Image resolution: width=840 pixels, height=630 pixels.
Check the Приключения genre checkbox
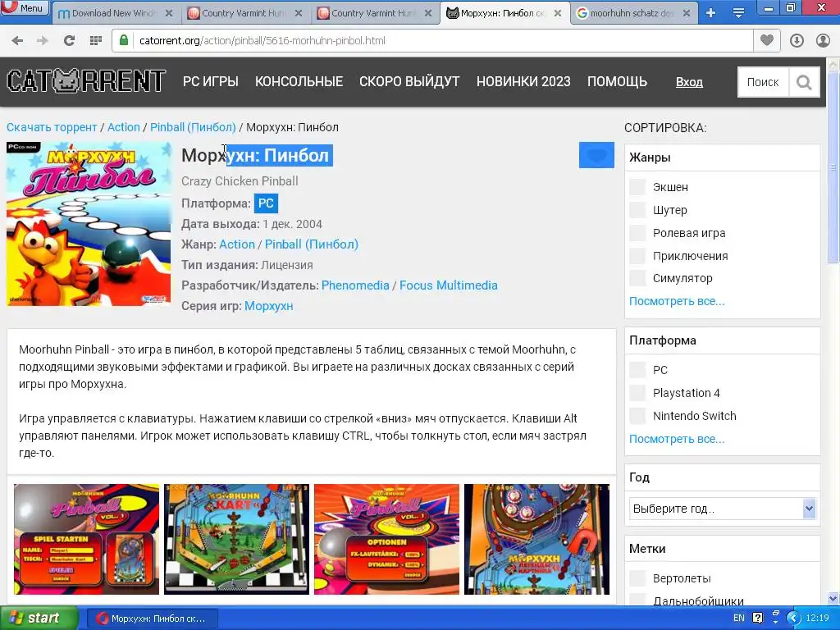click(x=637, y=256)
